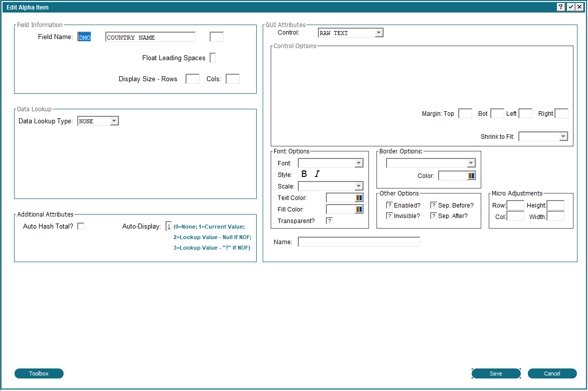Viewport: 588px width, 391px height.
Task: Toggle Italic font style icon
Action: [317, 174]
